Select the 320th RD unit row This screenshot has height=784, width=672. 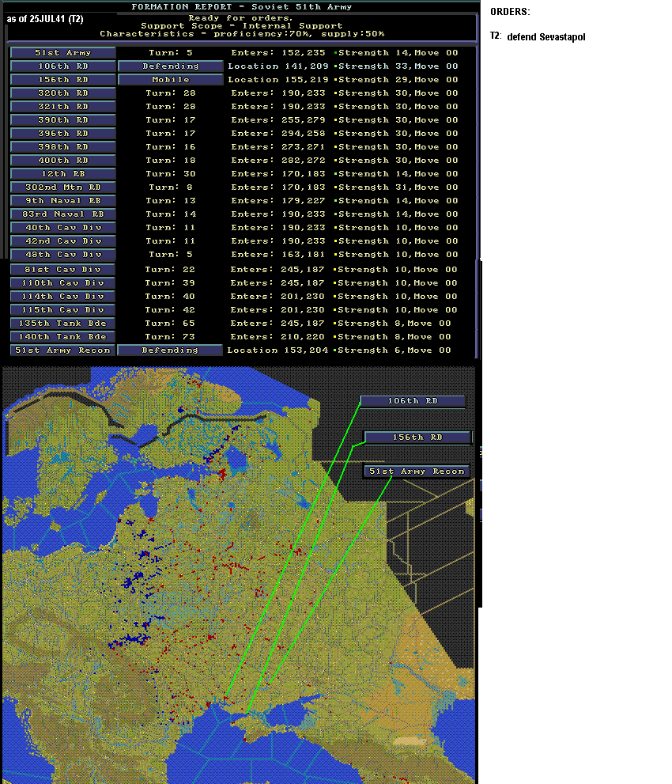tap(63, 93)
